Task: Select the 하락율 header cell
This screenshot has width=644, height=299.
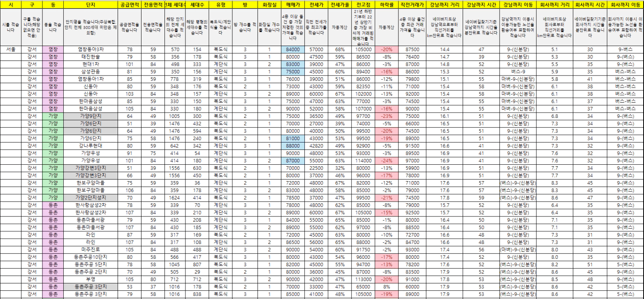Action: pyautogui.click(x=387, y=5)
